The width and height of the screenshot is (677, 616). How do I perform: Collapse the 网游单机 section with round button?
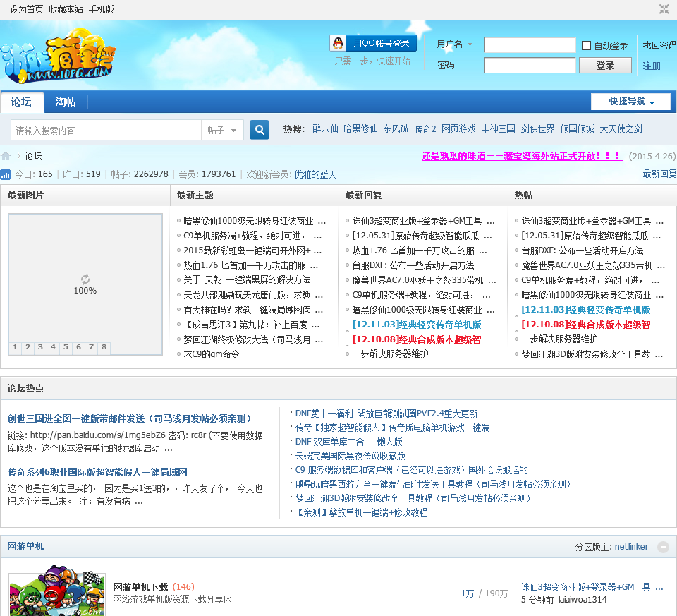[x=663, y=548]
